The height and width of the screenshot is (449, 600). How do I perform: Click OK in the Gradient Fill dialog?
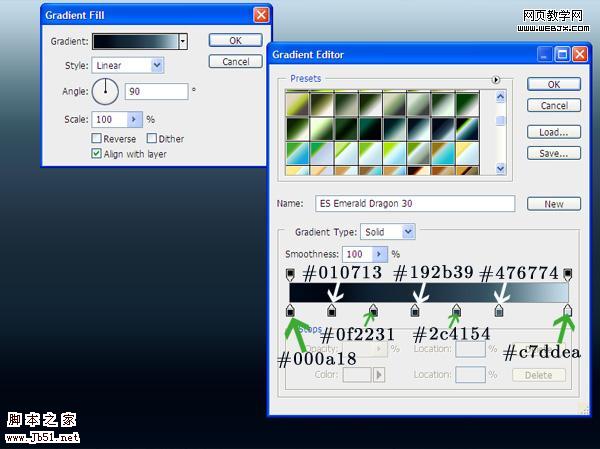click(x=235, y=40)
